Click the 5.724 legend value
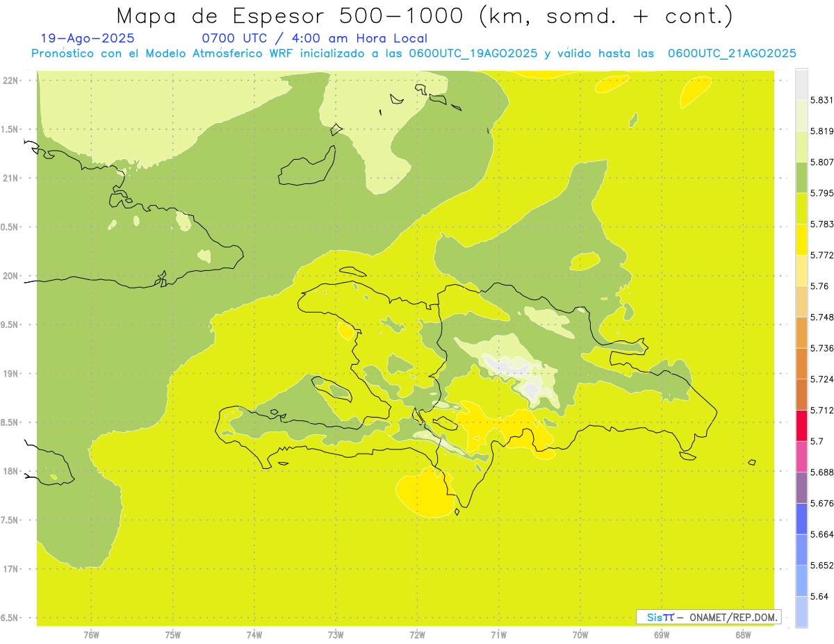The width and height of the screenshot is (834, 644). point(821,379)
